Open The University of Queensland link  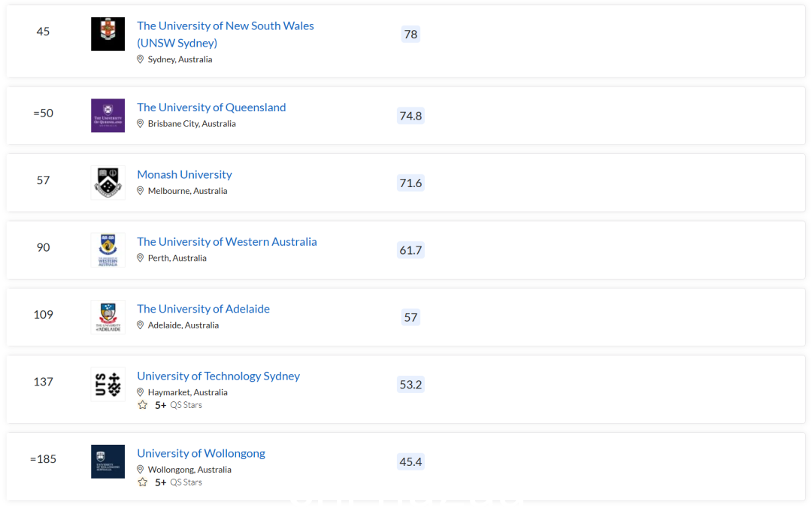tap(211, 107)
